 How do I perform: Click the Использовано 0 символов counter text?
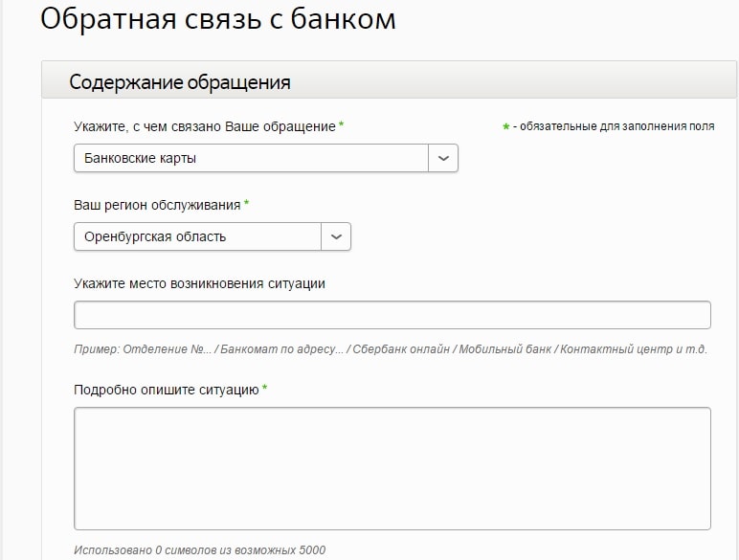click(x=200, y=550)
